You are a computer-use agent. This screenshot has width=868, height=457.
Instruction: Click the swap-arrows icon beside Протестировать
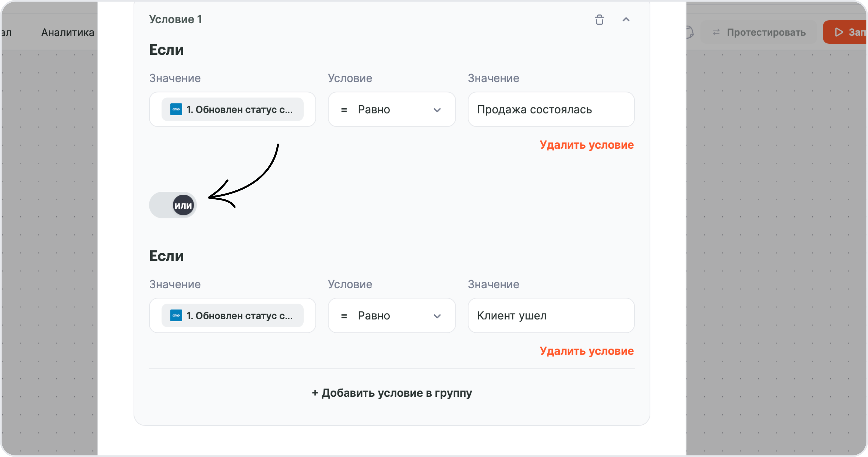716,32
